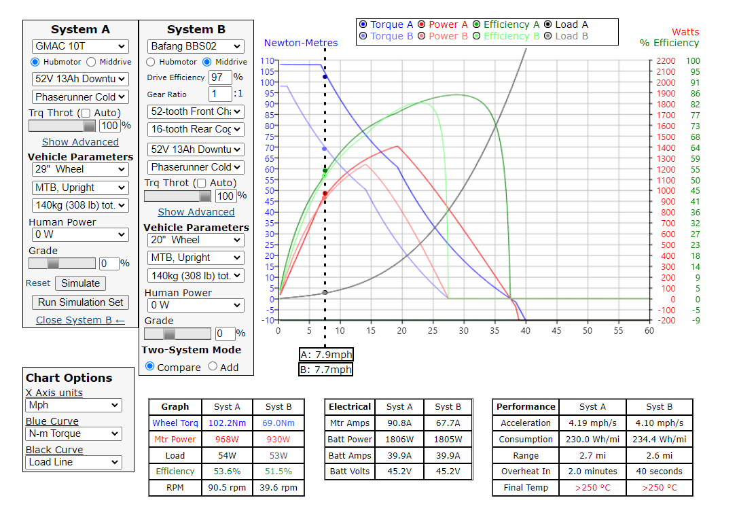Screen dimensions: 756x532
Task: Click Close System B link
Action: (x=80, y=320)
